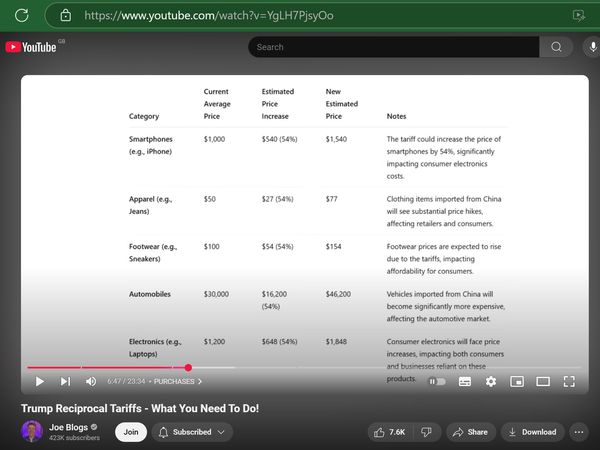Click the Electronics (e.g., Laptops) cell
The image size is (600, 450).
point(155,348)
